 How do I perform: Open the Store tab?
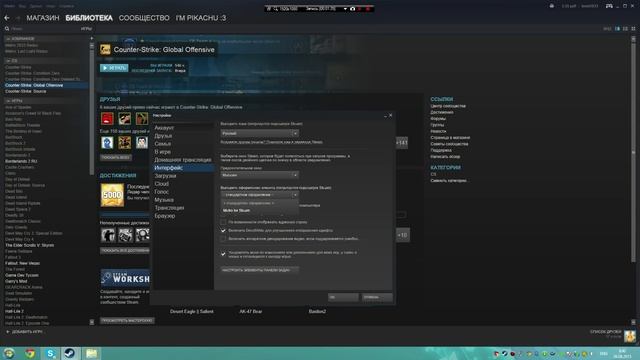[43, 18]
